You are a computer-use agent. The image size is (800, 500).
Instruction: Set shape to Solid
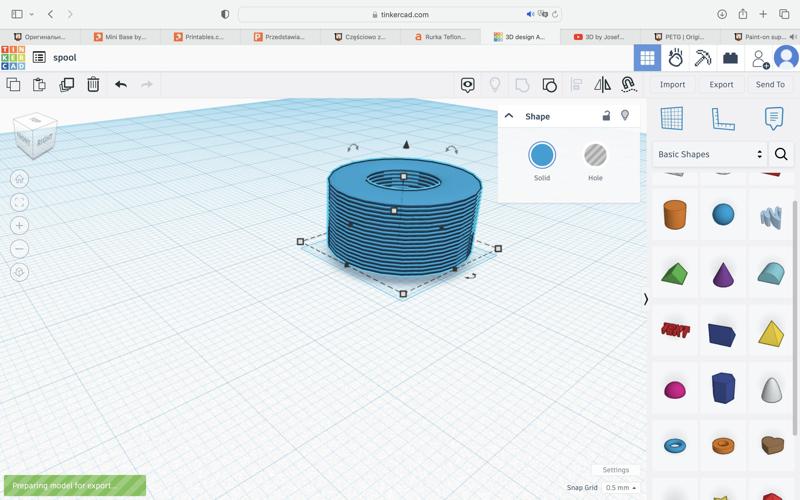(x=542, y=155)
